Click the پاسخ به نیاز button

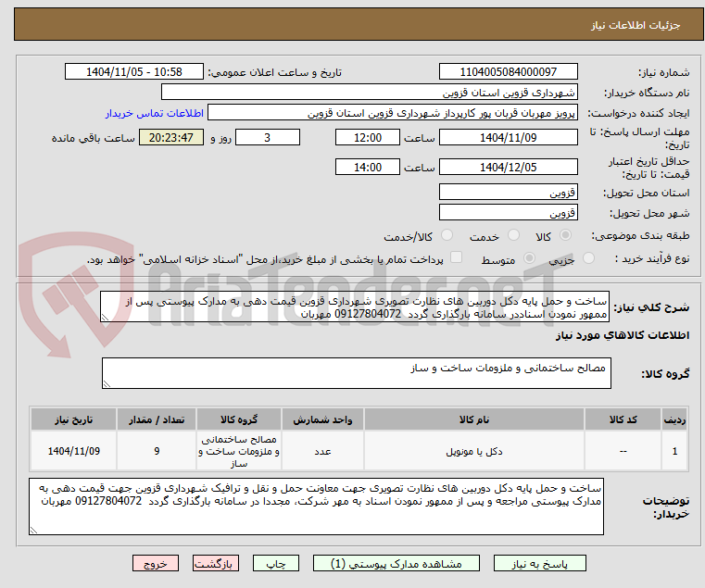point(539,563)
